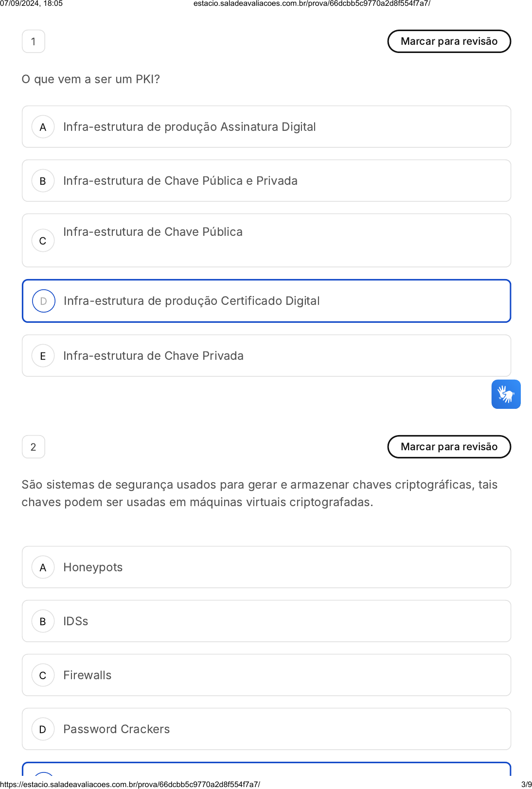Choose option C circle for PKI question
Screen dimensions: 532x789
[43, 241]
